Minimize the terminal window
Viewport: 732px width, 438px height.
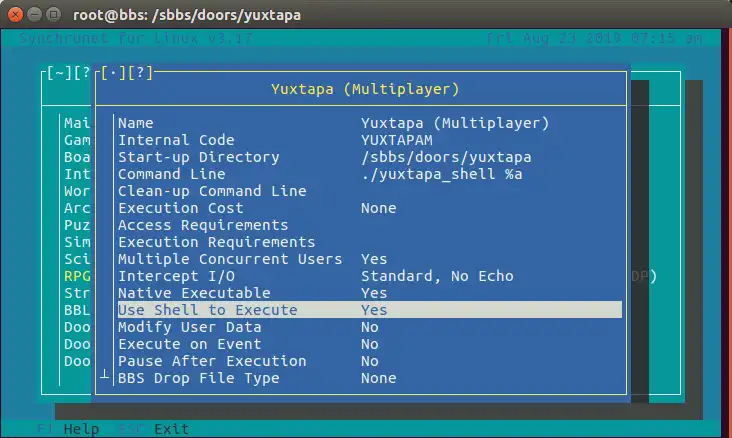[x=35, y=15]
